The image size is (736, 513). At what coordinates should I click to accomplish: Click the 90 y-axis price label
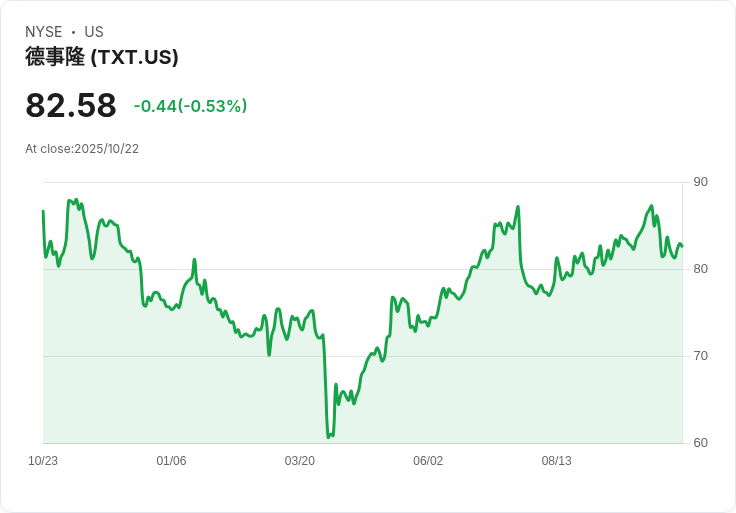(x=700, y=182)
